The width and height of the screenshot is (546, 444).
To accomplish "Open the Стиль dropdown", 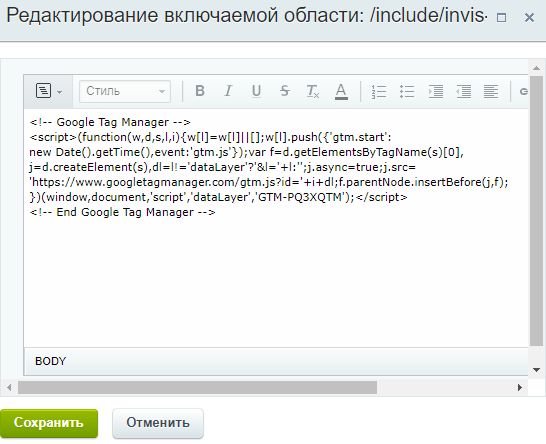I will [125, 91].
